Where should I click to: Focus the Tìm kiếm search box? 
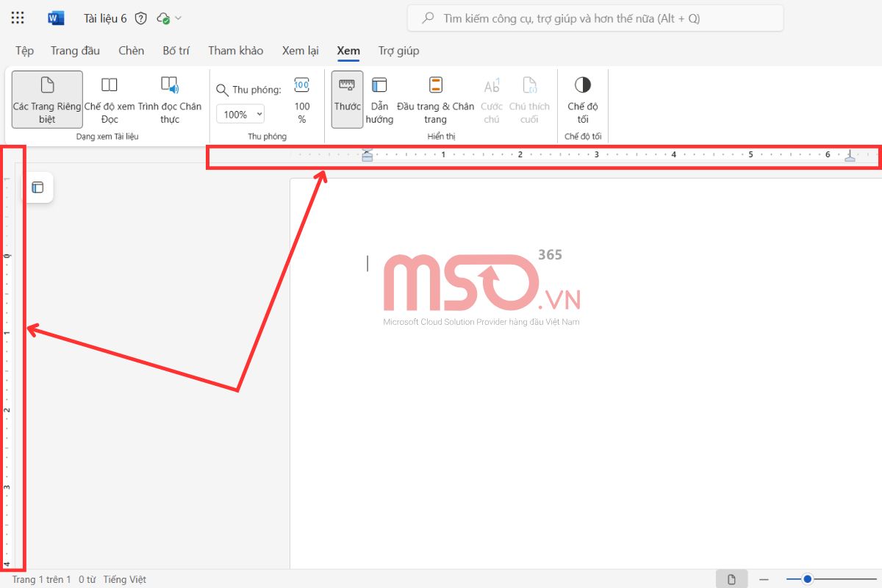coord(595,18)
